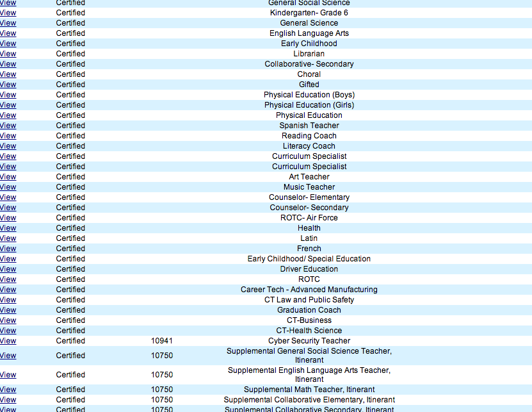Select 10750 in Supplemental Collaborative Elementary row
Screen dimensions: 532x412
[x=162, y=400]
